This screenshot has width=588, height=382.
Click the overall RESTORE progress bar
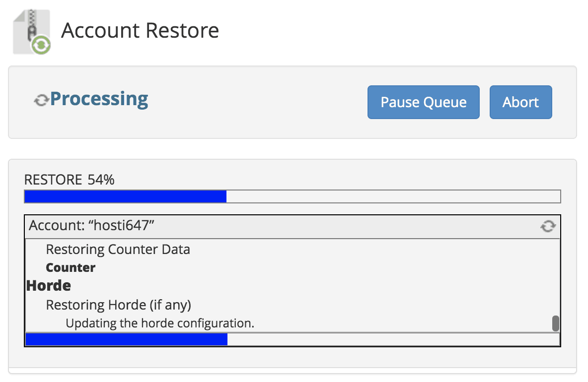click(x=292, y=196)
